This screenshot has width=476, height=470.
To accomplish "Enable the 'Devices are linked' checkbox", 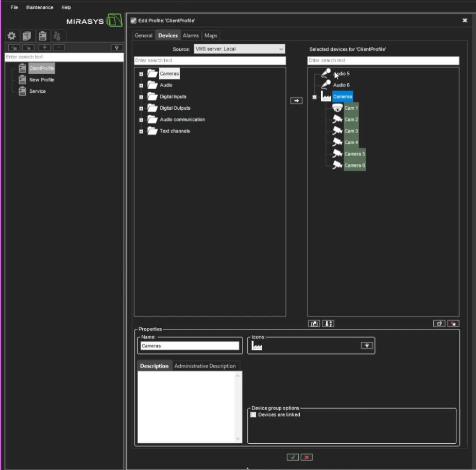I will tap(253, 414).
